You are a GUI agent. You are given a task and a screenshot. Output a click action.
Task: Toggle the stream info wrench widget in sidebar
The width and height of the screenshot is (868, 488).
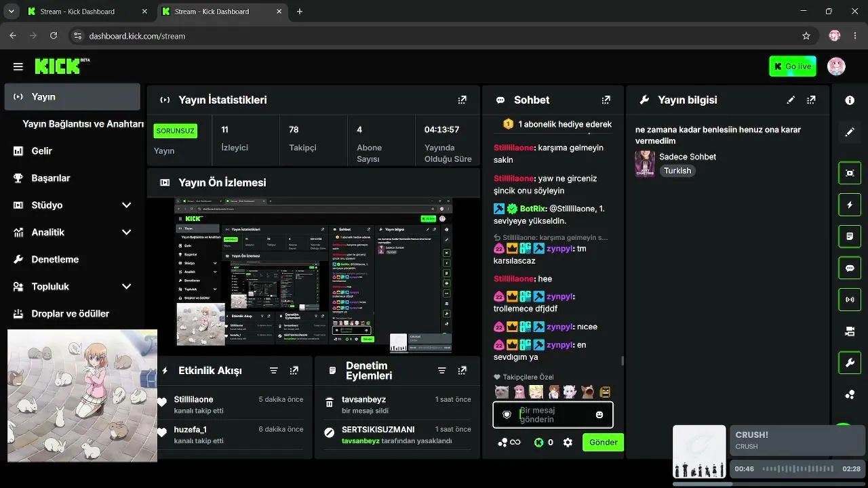[x=850, y=363]
